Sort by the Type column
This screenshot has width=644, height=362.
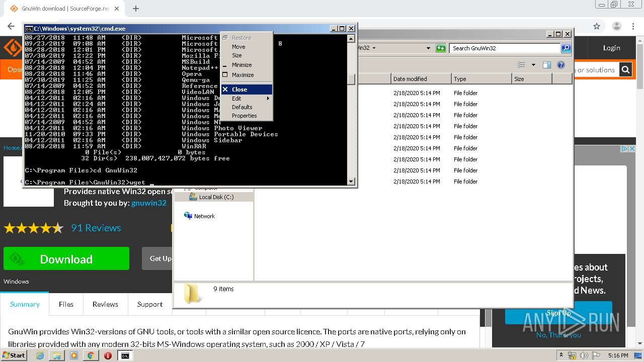[x=481, y=79]
